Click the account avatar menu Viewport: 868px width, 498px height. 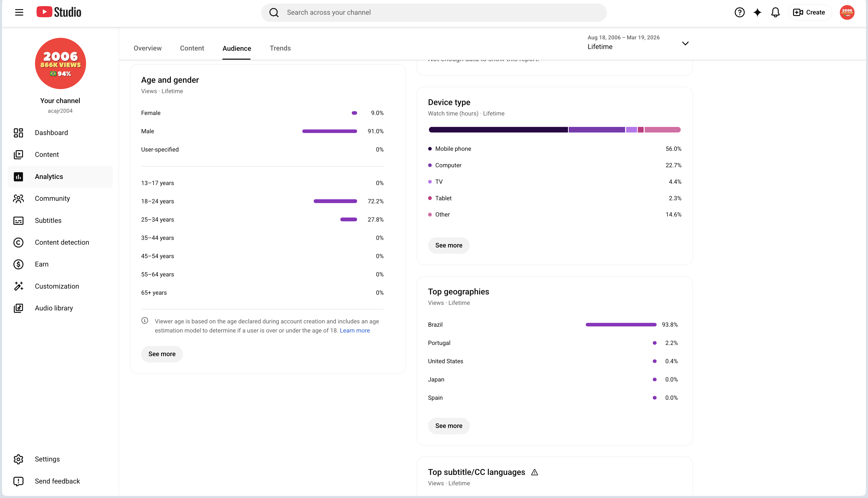click(847, 12)
